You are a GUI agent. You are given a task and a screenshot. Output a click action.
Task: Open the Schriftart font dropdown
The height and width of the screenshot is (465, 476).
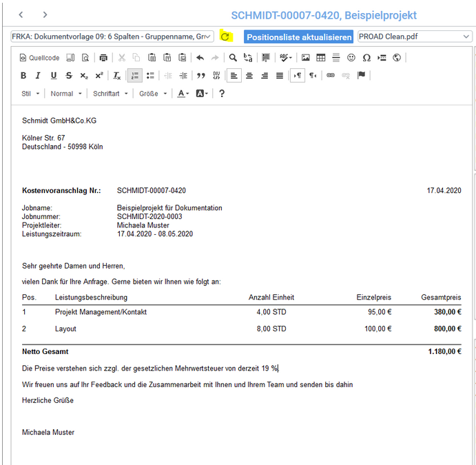coord(110,94)
